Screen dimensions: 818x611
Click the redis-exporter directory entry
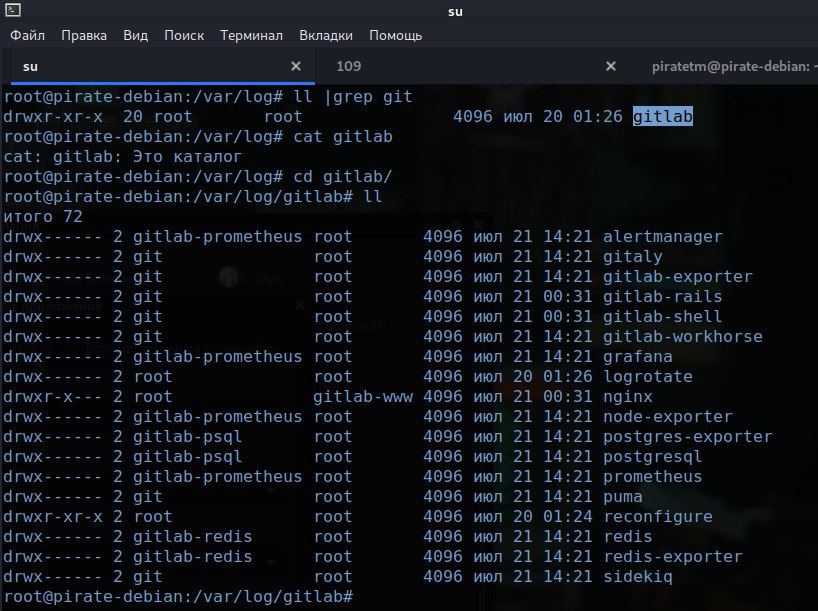point(673,557)
